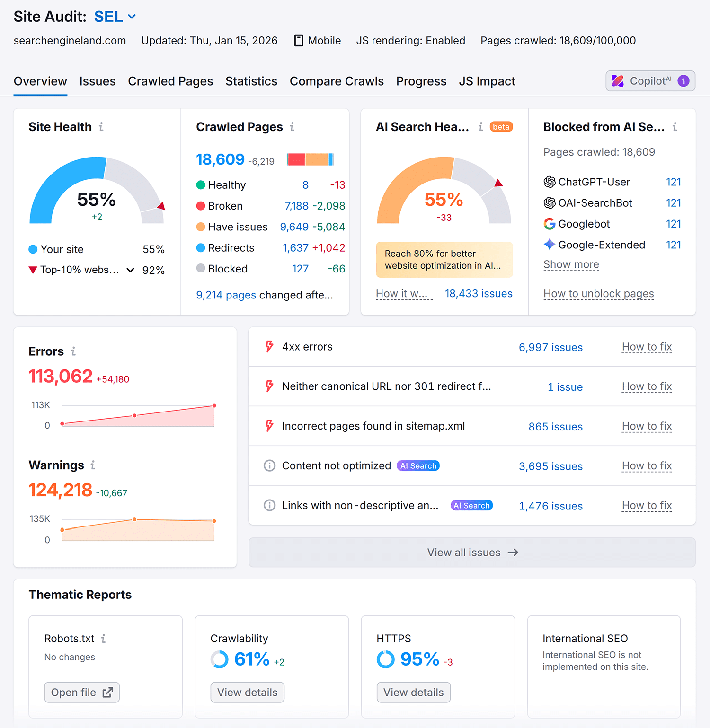
Task: Click the 6,997 issues link
Action: 550,347
